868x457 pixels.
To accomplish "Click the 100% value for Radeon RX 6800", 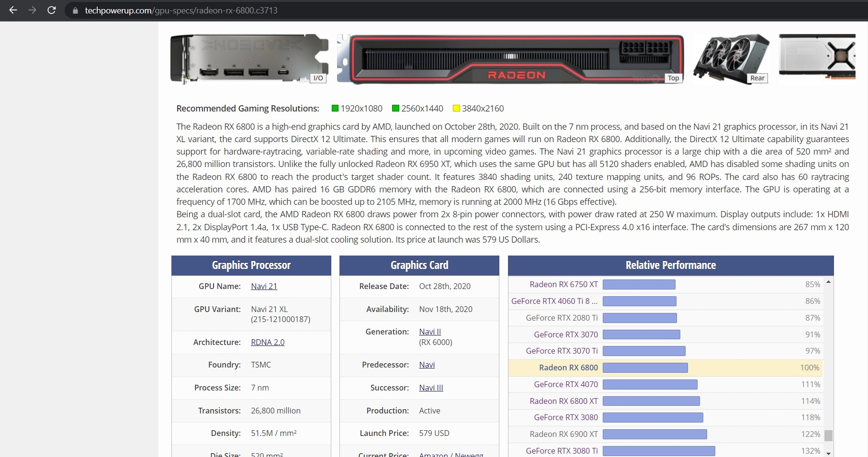I will (810, 368).
